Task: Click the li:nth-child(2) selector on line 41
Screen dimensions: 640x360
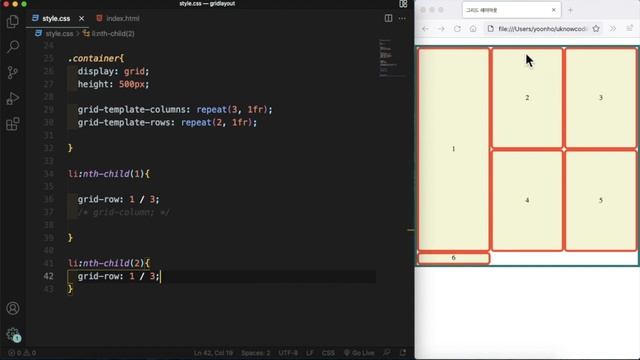Action: click(x=109, y=263)
